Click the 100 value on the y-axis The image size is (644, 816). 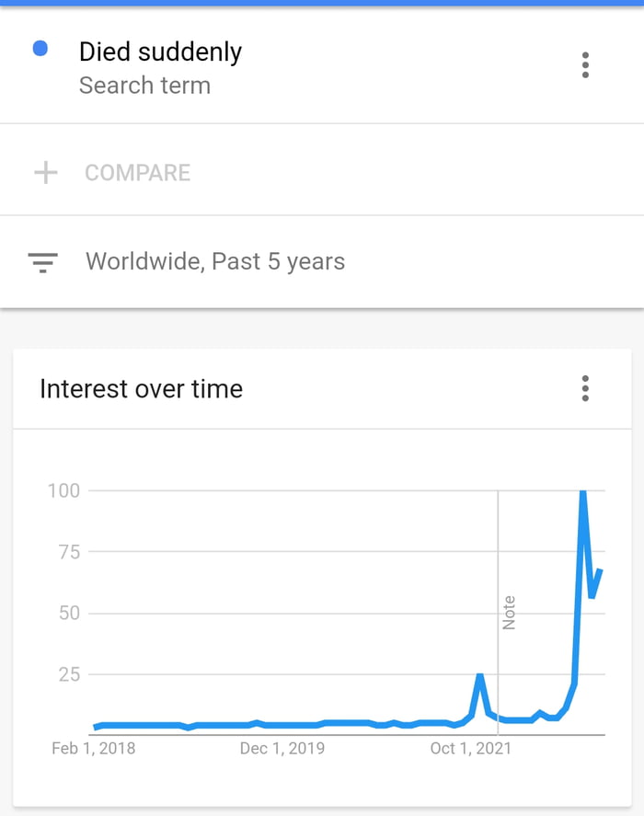[x=63, y=490]
